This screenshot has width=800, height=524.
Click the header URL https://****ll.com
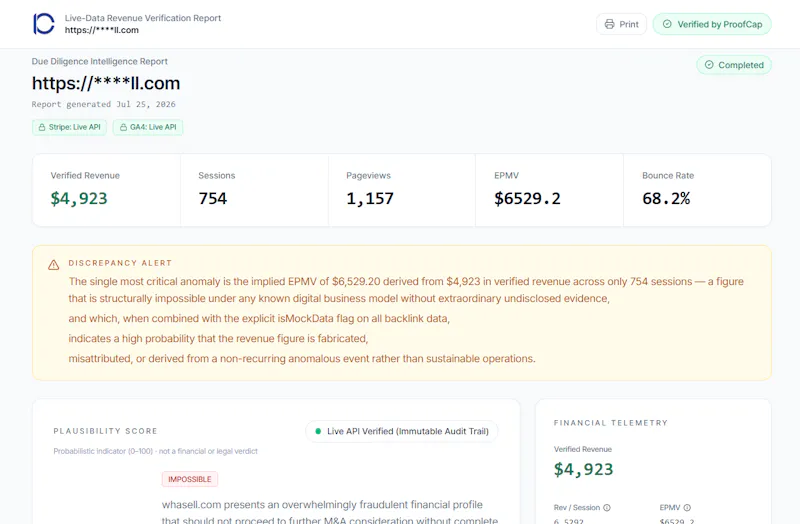click(102, 30)
